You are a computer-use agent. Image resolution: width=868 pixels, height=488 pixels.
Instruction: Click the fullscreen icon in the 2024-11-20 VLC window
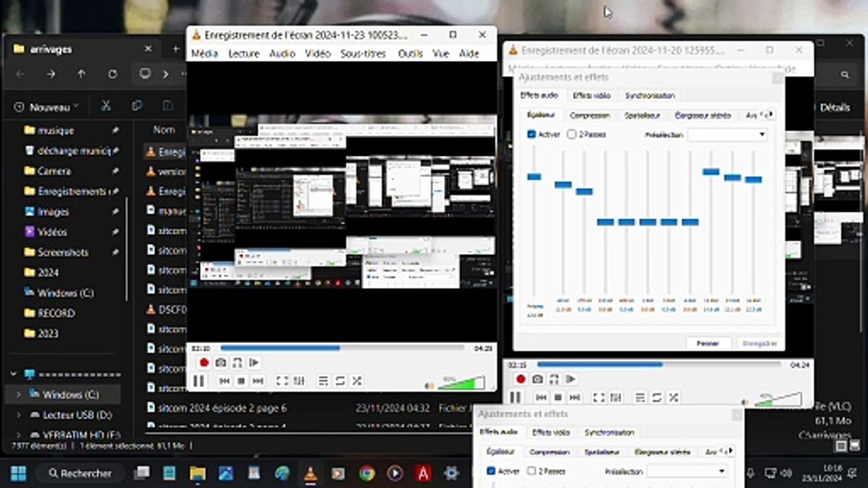[x=599, y=397]
